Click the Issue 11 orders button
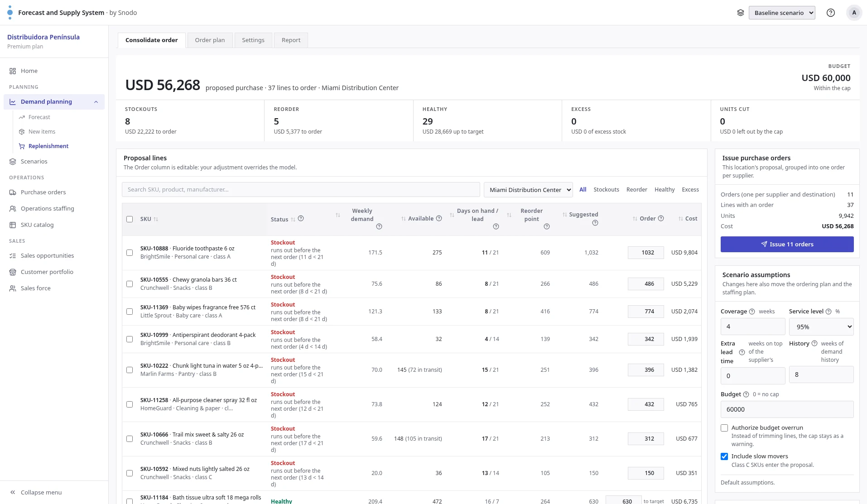867x504 pixels. click(x=787, y=245)
